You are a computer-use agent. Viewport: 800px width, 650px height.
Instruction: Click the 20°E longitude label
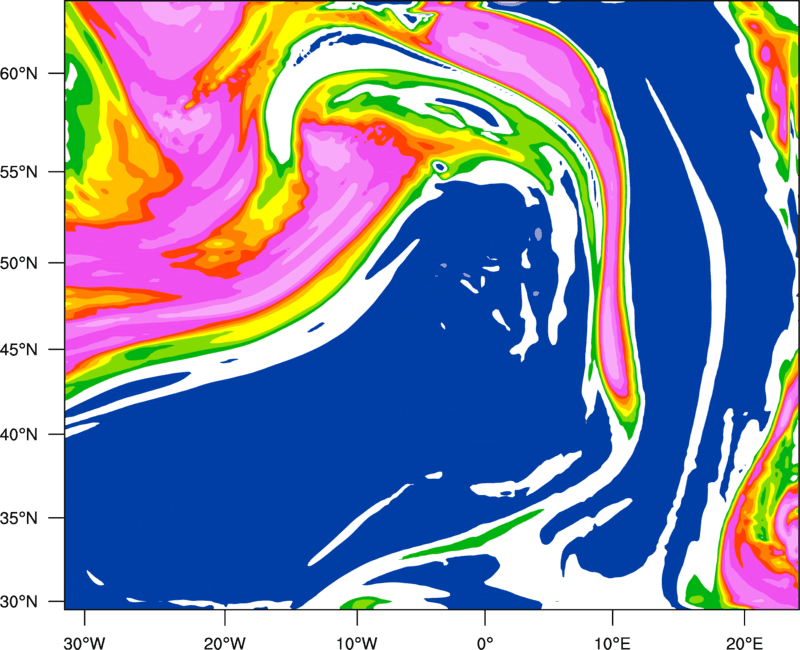pyautogui.click(x=744, y=643)
